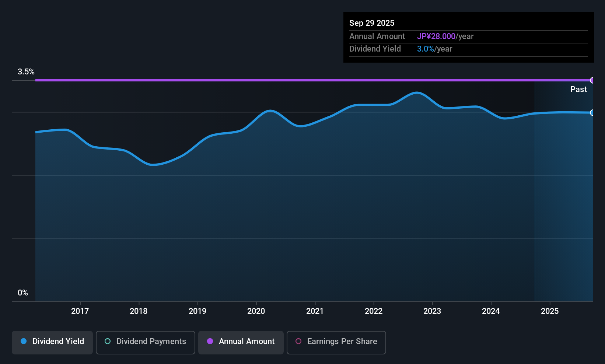Click the purple dot beside Annual Amount
605x364 pixels.
(x=210, y=342)
